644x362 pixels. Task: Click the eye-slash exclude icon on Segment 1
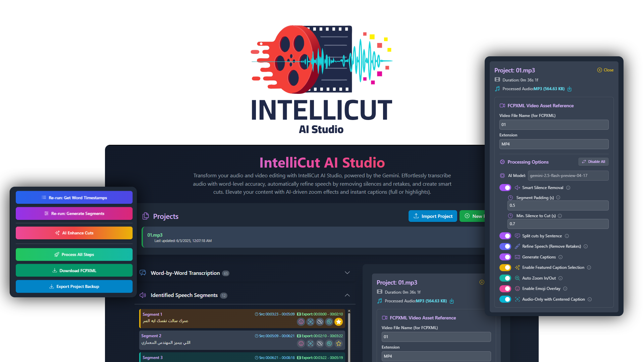tap(320, 321)
